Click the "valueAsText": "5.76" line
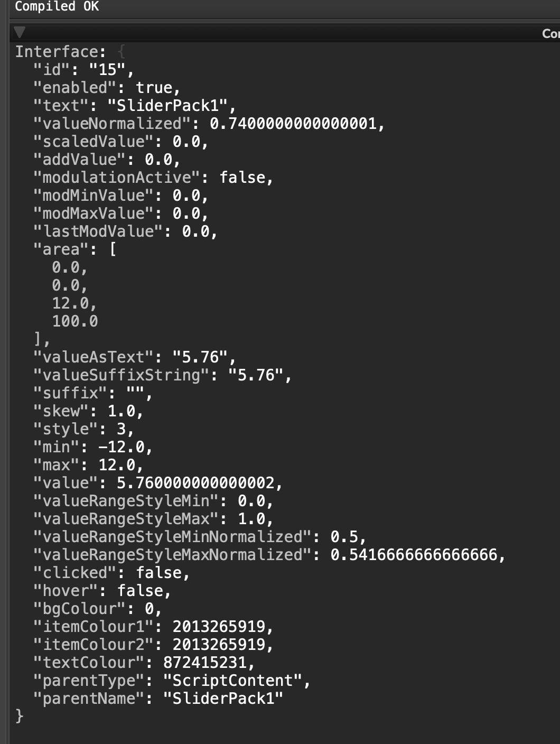 coord(134,357)
